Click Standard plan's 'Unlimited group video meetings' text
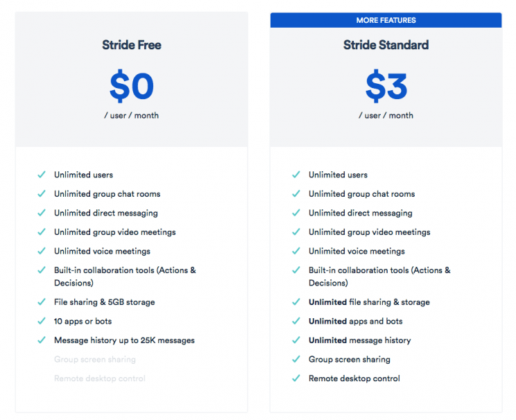The image size is (516, 420). [x=369, y=232]
